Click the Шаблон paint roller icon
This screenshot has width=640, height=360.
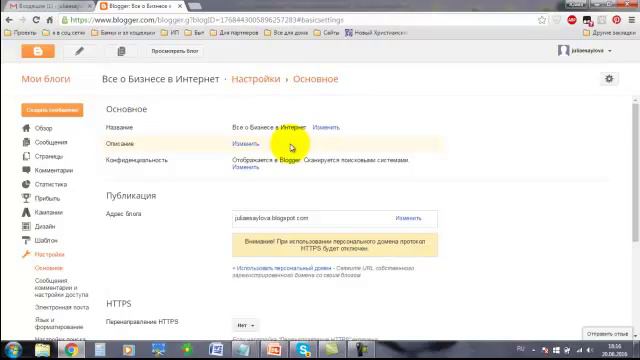click(x=26, y=240)
